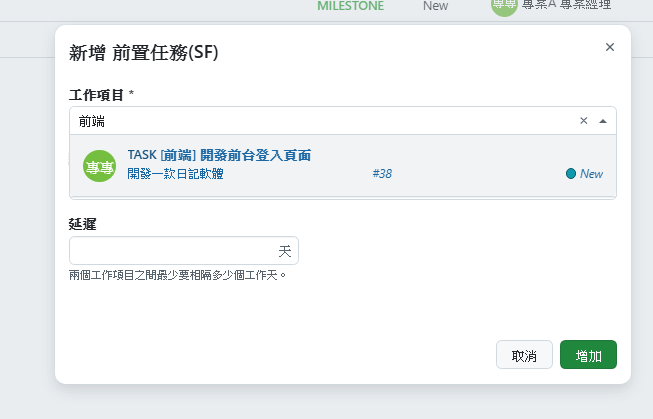Open the New status in the header
This screenshot has width=653, height=419.
435,6
